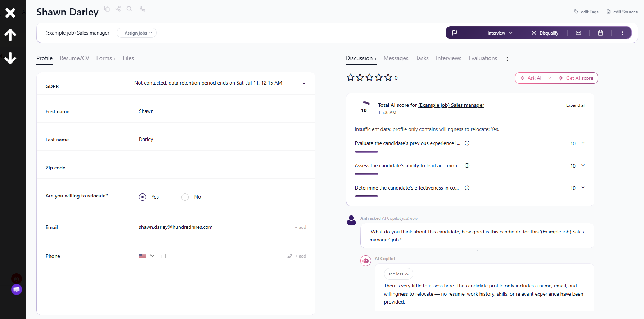644x319 pixels.
Task: Select No for willing to relocate
Action: pyautogui.click(x=185, y=197)
